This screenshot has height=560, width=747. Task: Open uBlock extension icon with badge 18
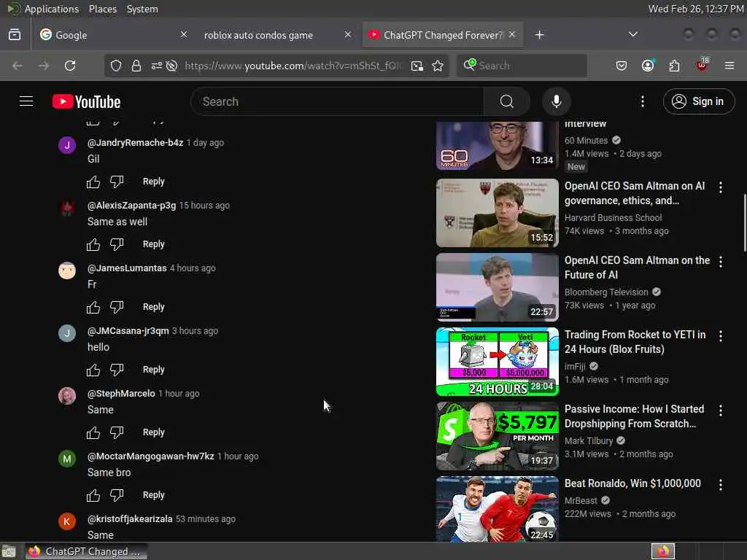pyautogui.click(x=702, y=65)
